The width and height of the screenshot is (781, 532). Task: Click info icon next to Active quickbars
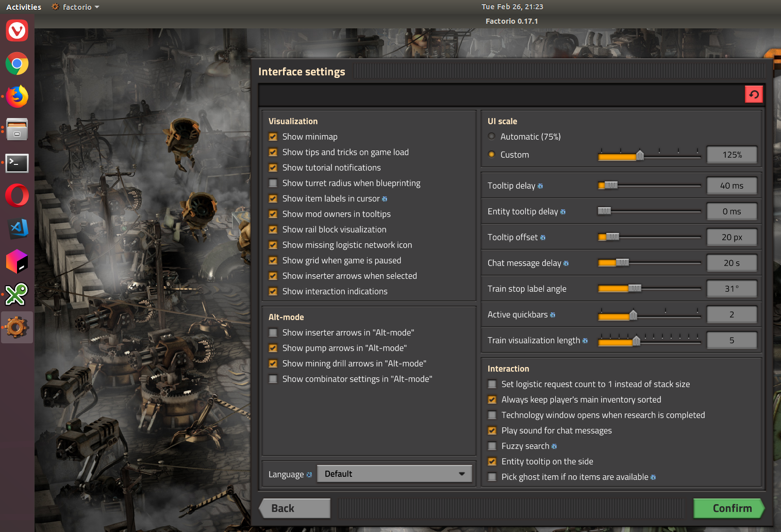click(x=553, y=315)
